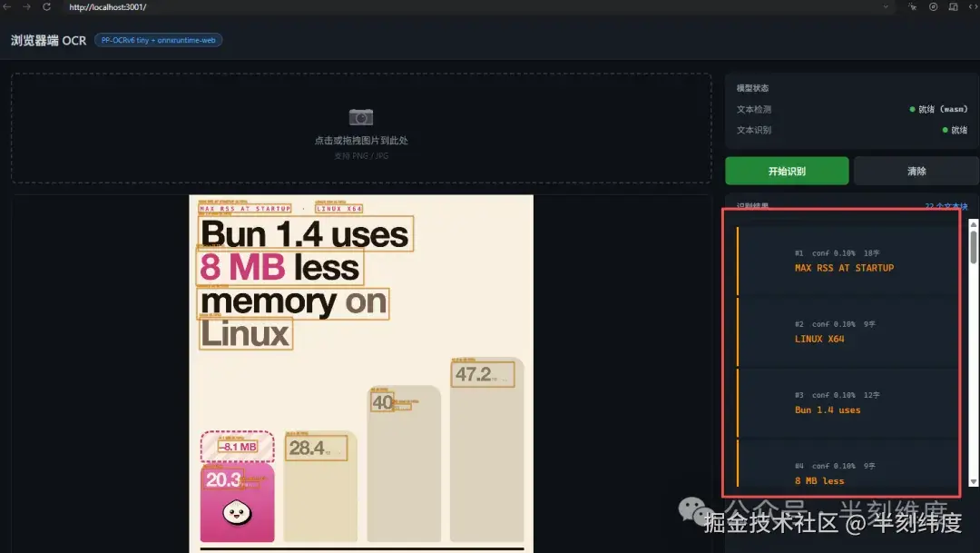Screen dimensions: 980x553
Task: Select result #4 8 MB less
Action: pyautogui.click(x=848, y=463)
